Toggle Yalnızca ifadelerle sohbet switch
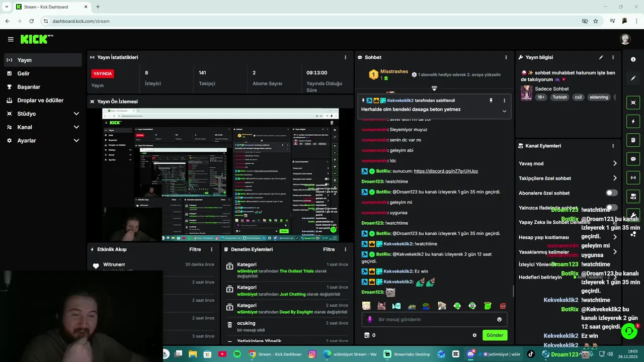This screenshot has width=644, height=362. pyautogui.click(x=611, y=208)
